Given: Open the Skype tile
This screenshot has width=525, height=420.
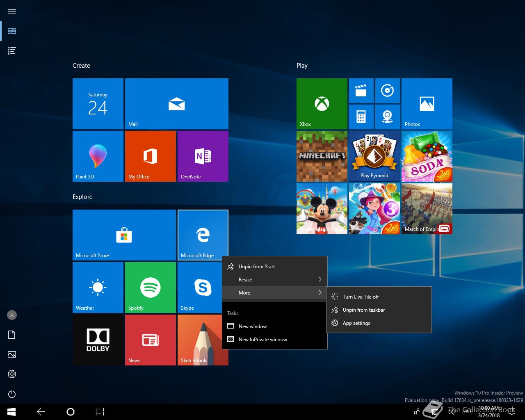Looking at the screenshot, I should 200,288.
